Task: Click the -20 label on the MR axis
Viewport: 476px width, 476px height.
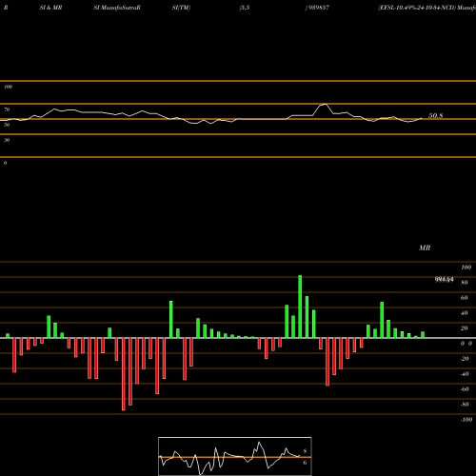Action: coord(465,359)
